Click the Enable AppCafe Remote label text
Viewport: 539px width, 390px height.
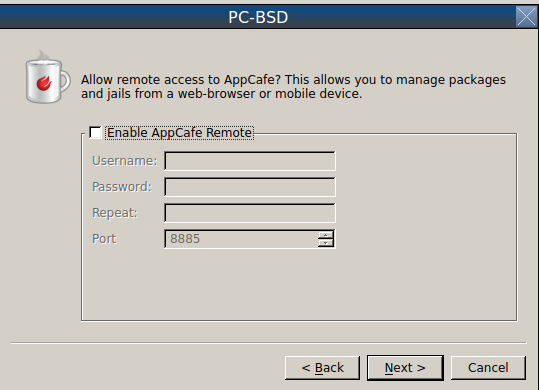[x=179, y=133]
